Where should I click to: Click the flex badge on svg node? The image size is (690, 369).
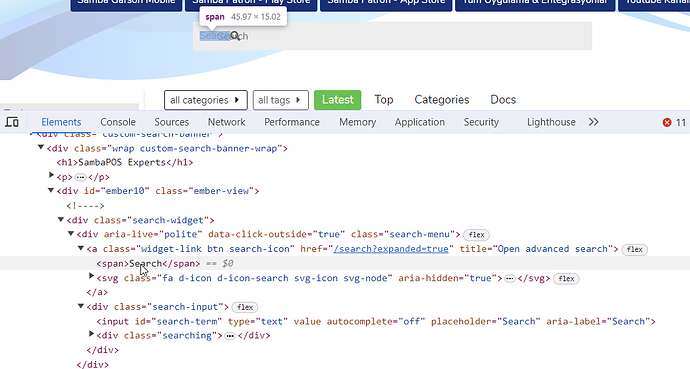[566, 278]
